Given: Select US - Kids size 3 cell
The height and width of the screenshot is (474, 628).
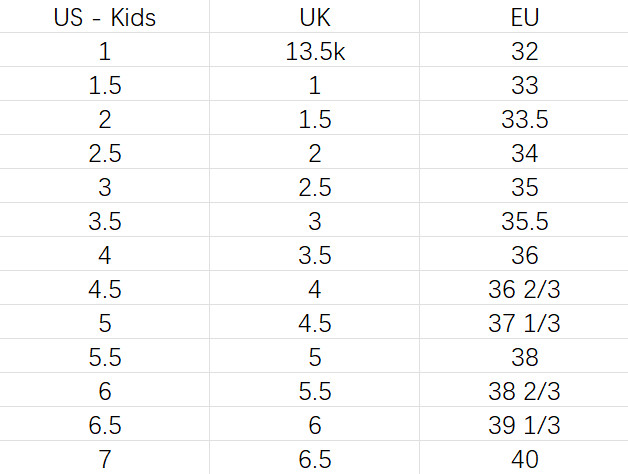Looking at the screenshot, I should tap(105, 187).
